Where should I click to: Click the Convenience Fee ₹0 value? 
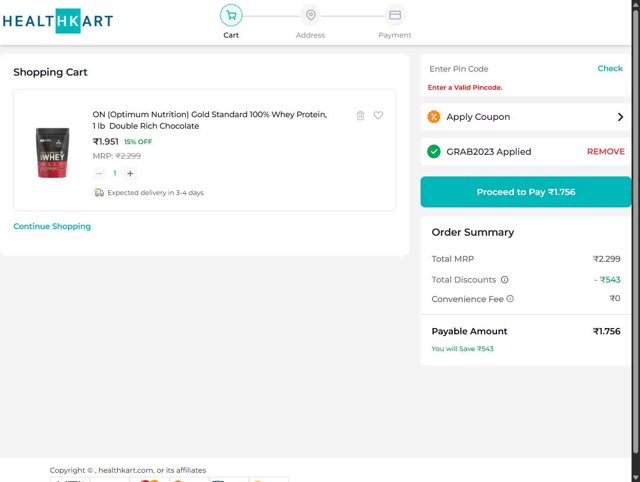click(615, 298)
